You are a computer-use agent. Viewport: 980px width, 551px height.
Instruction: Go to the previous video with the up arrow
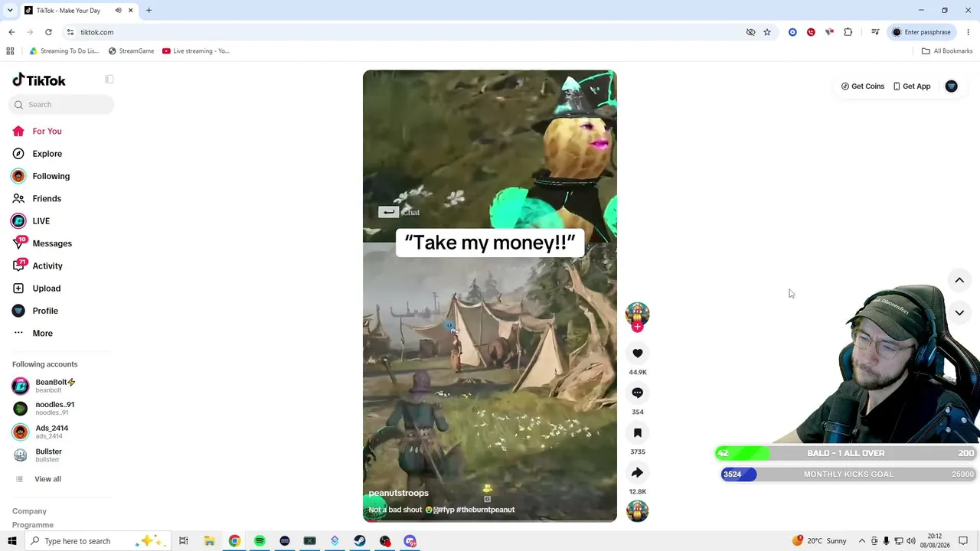[959, 280]
